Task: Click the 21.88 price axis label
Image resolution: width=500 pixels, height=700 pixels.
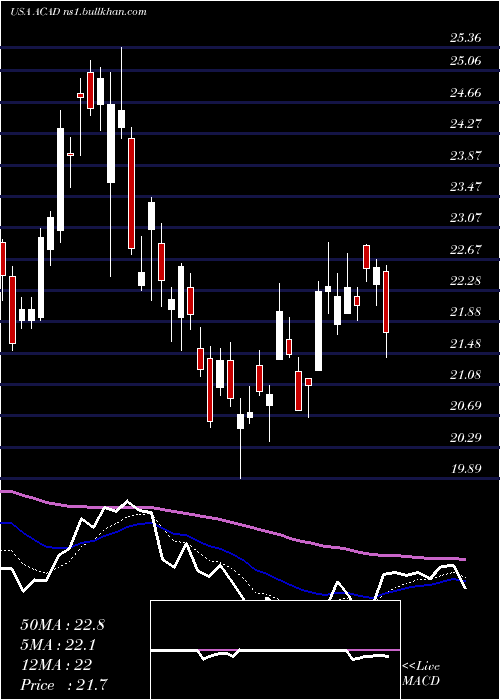Action: coord(466,312)
